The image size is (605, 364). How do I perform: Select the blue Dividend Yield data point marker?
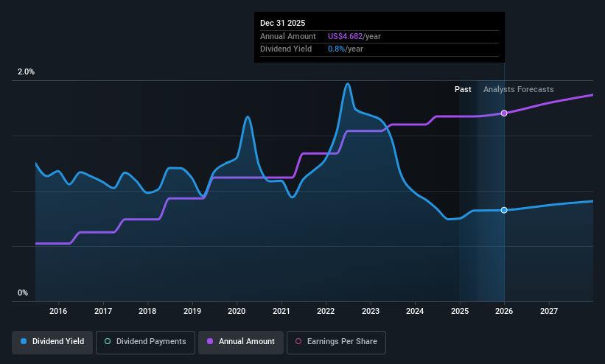click(504, 210)
